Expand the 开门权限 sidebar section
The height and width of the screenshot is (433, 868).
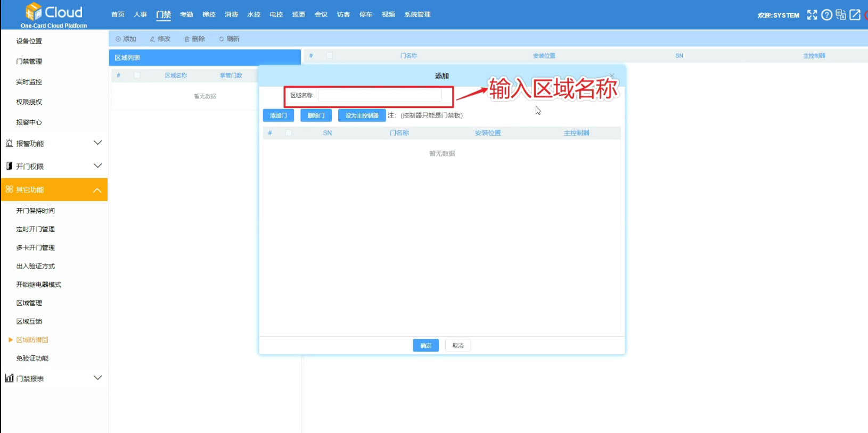97,166
